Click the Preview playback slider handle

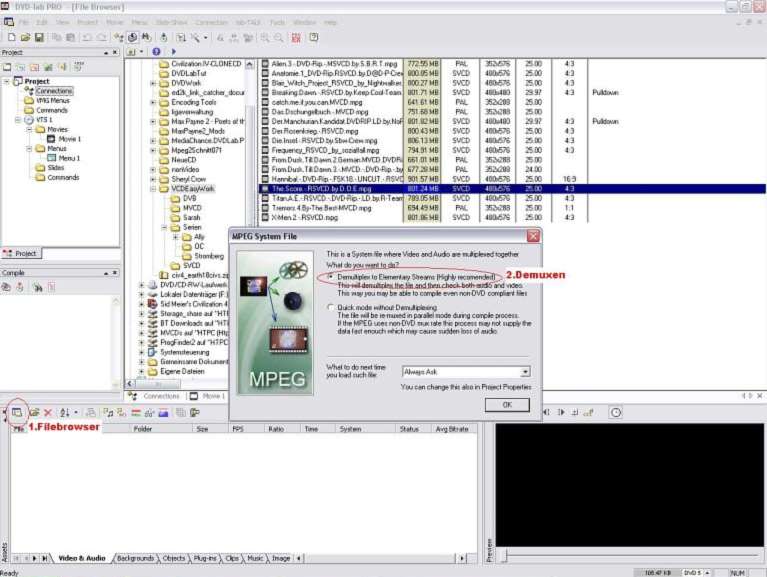[x=503, y=556]
